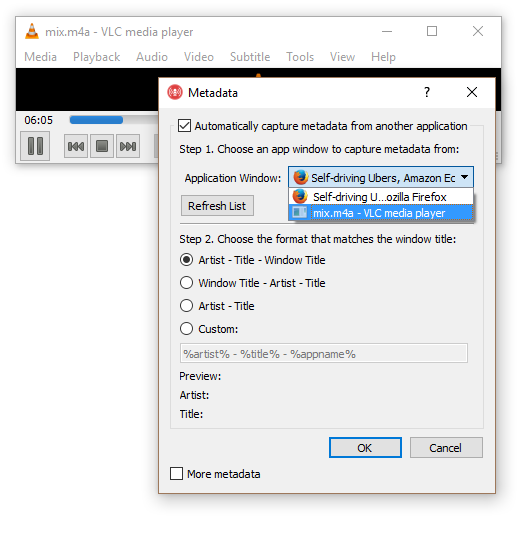
Task: Select 'Window Title - Artist - Title' format
Action: pyautogui.click(x=187, y=283)
